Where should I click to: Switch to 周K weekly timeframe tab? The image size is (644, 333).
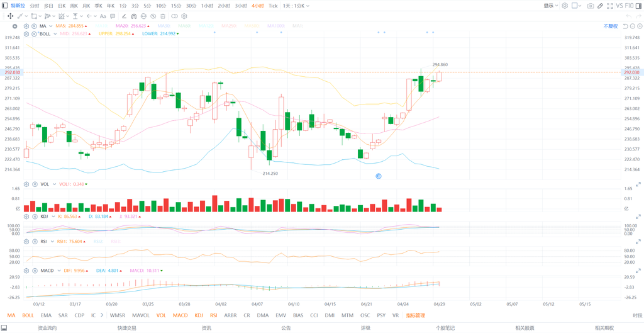74,6
